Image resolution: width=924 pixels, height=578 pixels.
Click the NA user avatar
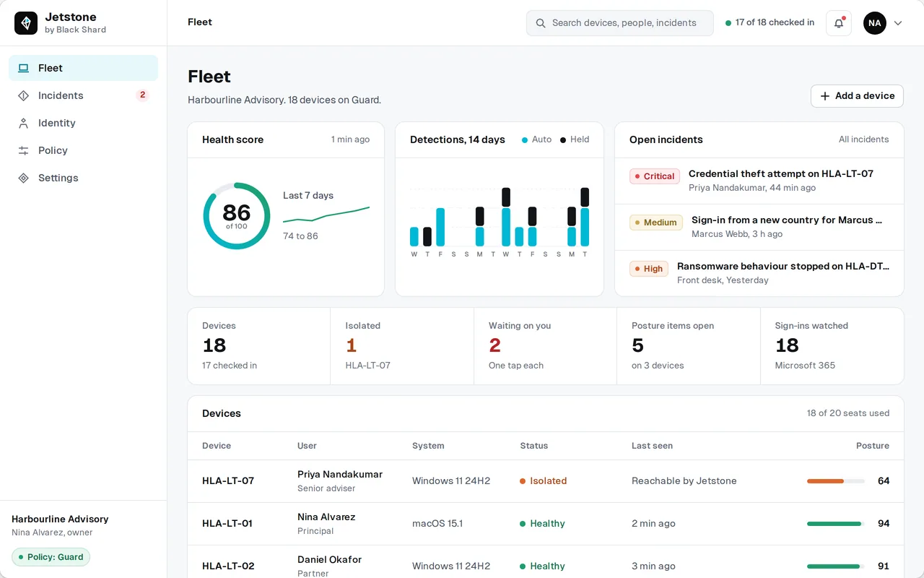click(x=875, y=23)
